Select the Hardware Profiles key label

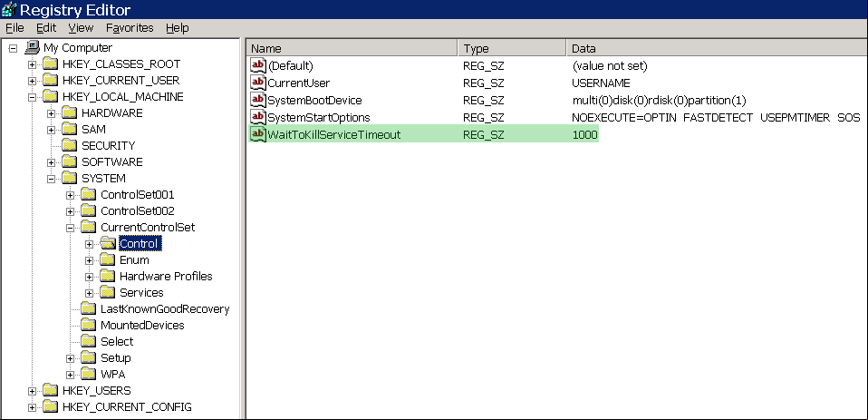pyautogui.click(x=166, y=276)
